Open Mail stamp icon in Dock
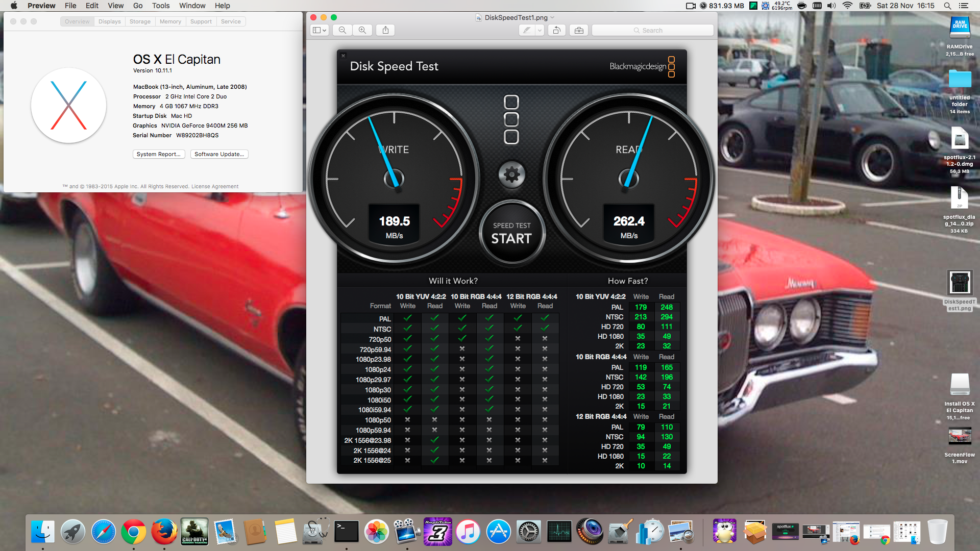The image size is (980, 551). tap(225, 532)
